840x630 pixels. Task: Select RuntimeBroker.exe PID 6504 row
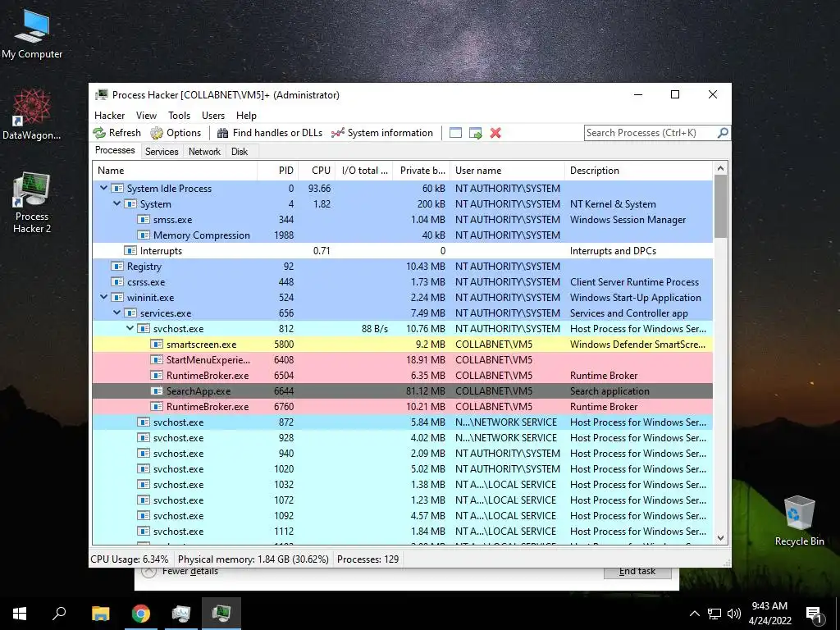[x=402, y=376]
